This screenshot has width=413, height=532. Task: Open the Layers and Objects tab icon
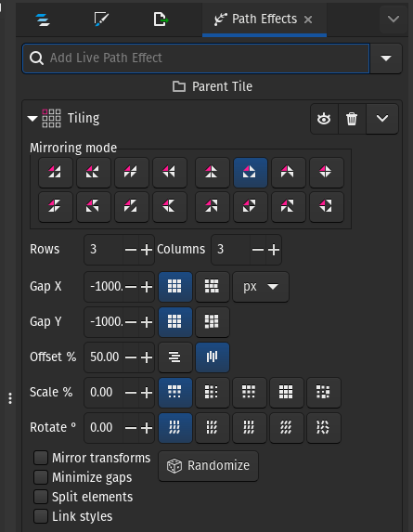43,19
